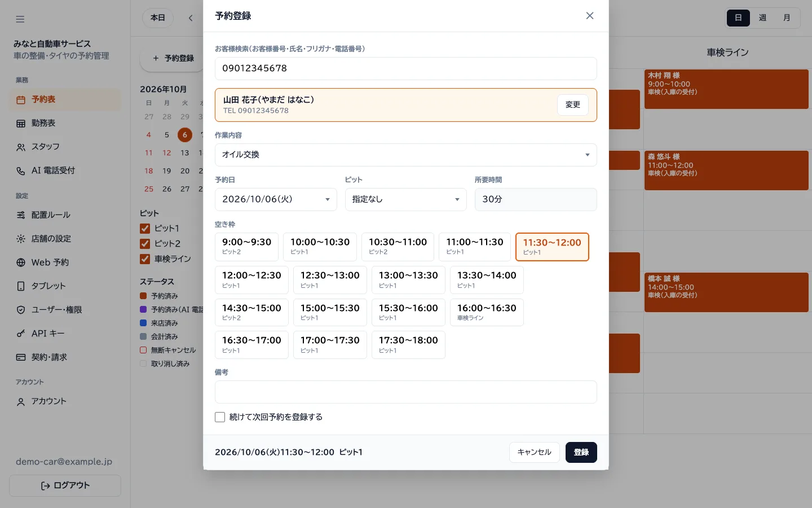
Task: Select the 17:30〜18:00 time slot
Action: pyautogui.click(x=408, y=345)
